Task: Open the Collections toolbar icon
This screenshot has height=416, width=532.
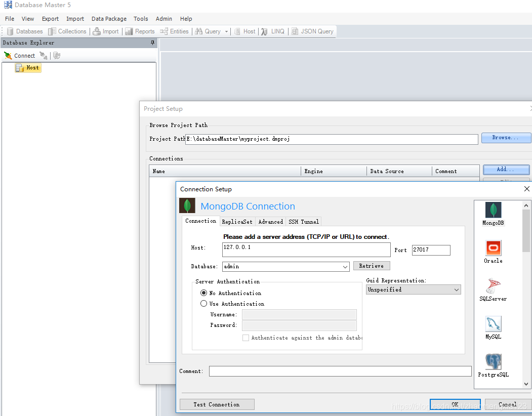Action: click(x=52, y=31)
